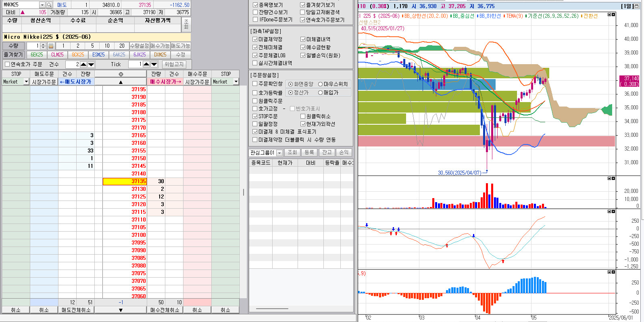644x322 pixels.
Task: Increase the Tick value with up arrow
Action: point(146,64)
